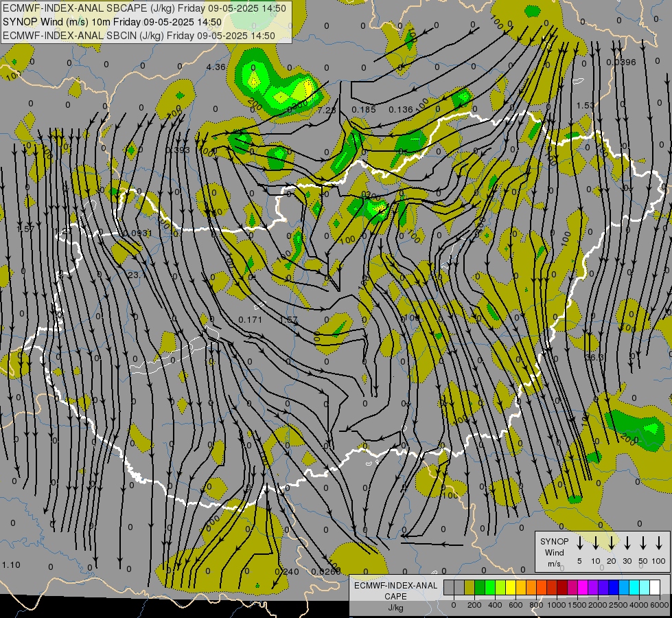
Task: Click the '6000' CAPE legend tick label
Action: pos(660,605)
